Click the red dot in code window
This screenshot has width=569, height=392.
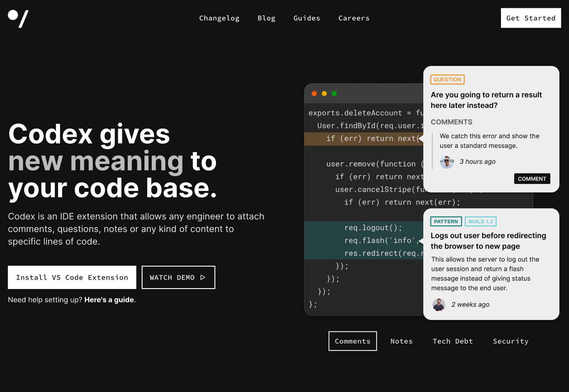coord(314,93)
